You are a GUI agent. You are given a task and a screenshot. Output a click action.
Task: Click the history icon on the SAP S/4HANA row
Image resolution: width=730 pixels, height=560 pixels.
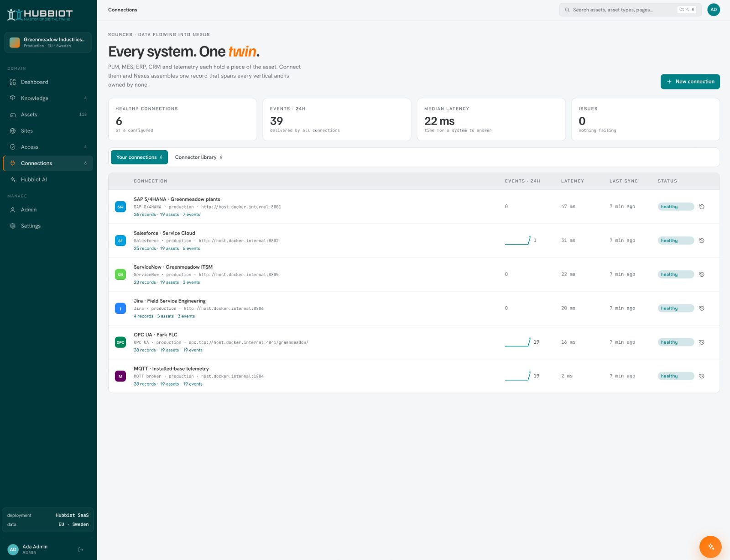tap(702, 207)
